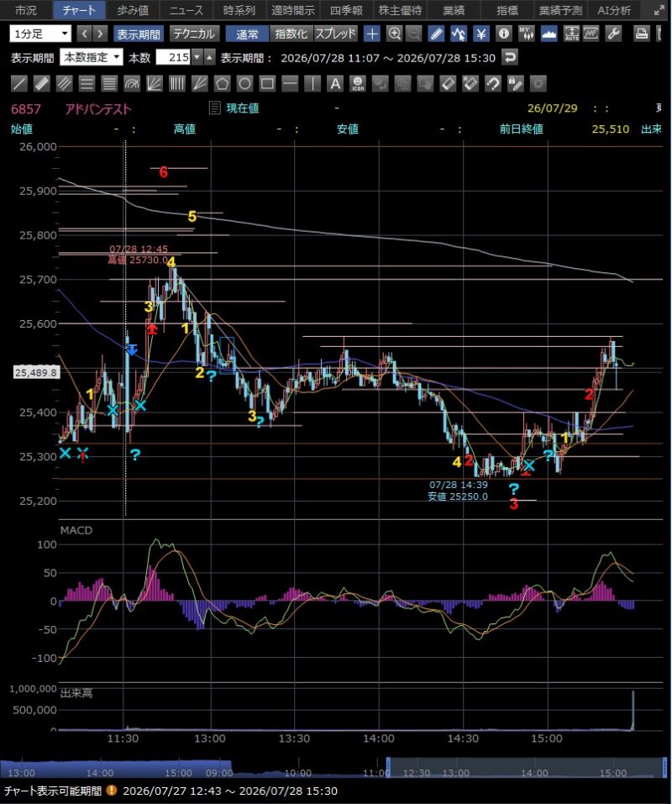Screen dimensions: 672x804
Task: Toggle the pencil drawing mode button
Action: (x=436, y=34)
